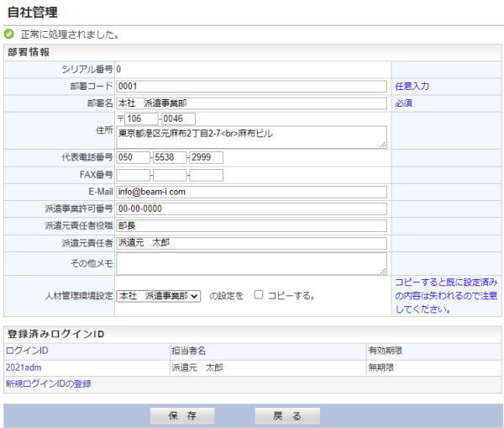Open the 人材管理環境設定 dropdown
This screenshot has width=504, height=428.
pyautogui.click(x=159, y=296)
